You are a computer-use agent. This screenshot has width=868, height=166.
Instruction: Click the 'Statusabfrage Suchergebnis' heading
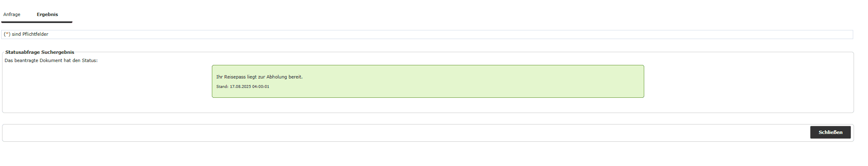pyautogui.click(x=40, y=52)
